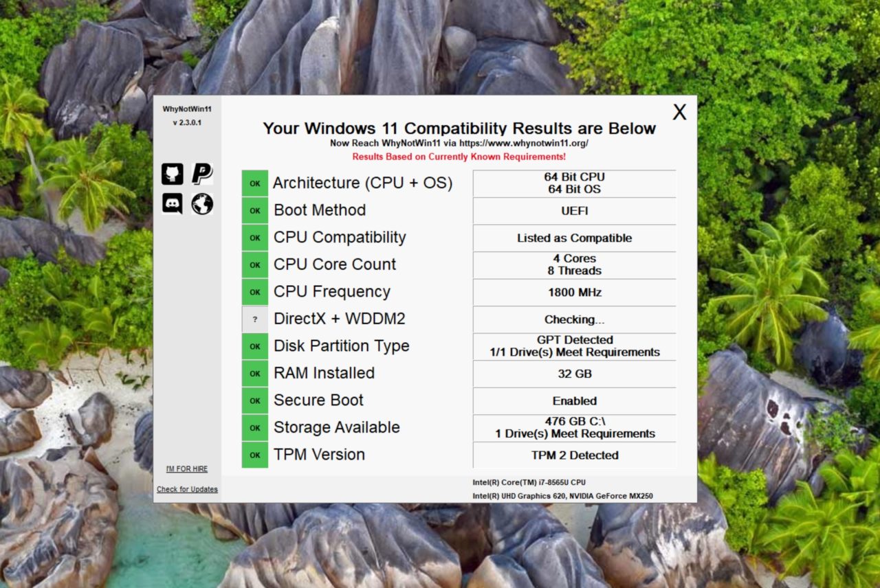Close the WhyNotWin11 window
The image size is (880, 588).
click(679, 113)
